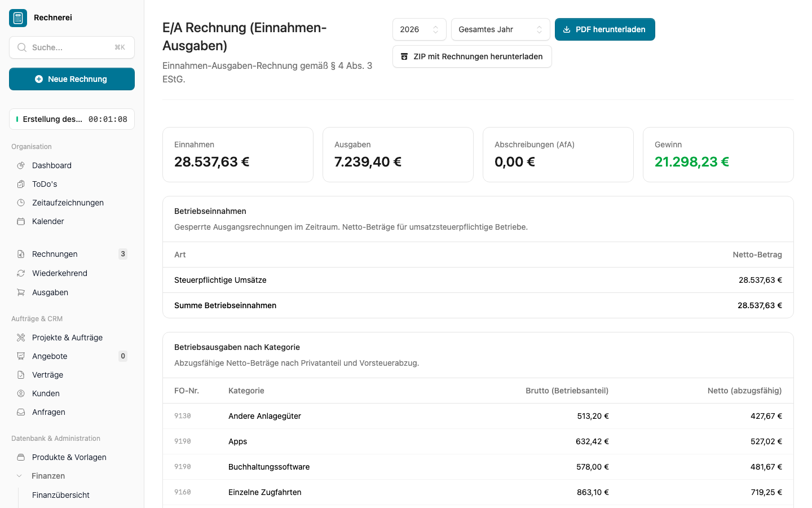The width and height of the screenshot is (812, 508).
Task: Click the Andere Anlagegüter category row
Action: click(478, 416)
